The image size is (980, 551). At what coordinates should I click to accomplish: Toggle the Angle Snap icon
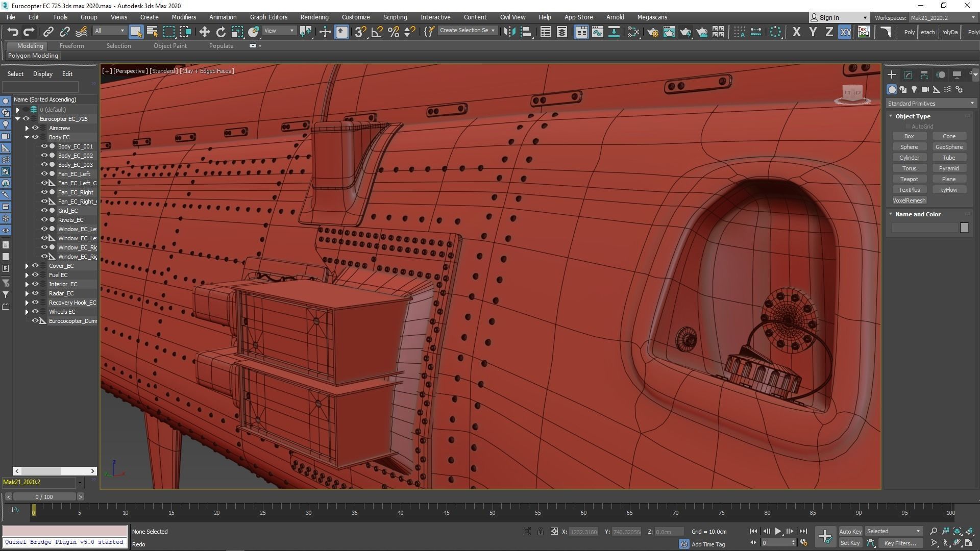(377, 32)
